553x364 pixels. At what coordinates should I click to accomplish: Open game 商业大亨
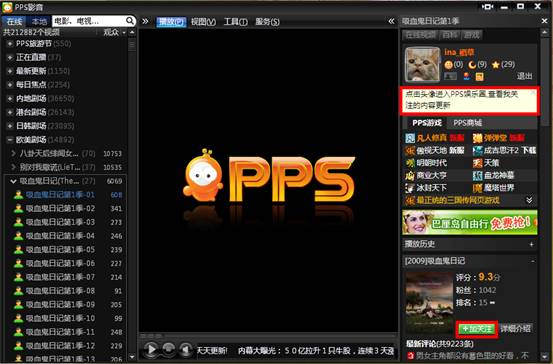(432, 175)
